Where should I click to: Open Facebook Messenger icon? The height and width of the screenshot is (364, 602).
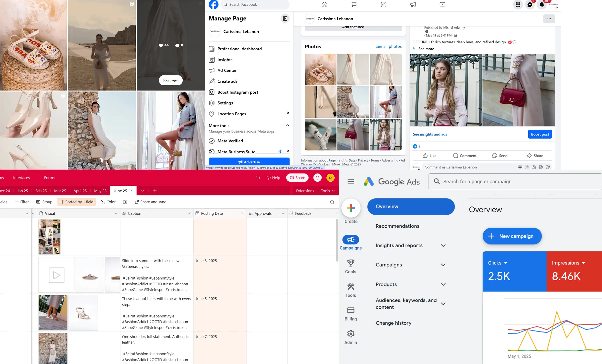pos(530,5)
